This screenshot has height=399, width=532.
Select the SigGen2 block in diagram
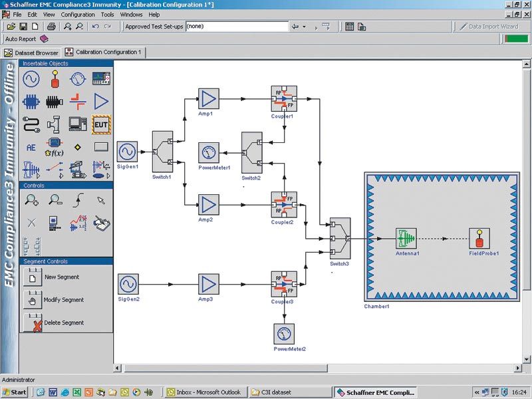pyautogui.click(x=128, y=284)
